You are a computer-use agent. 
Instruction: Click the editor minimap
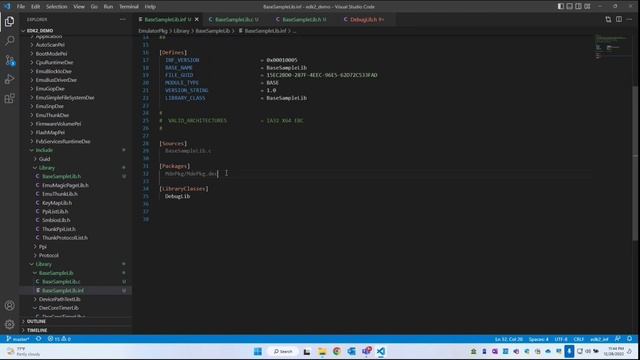611,47
